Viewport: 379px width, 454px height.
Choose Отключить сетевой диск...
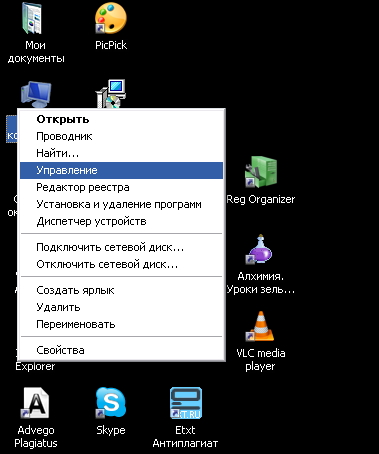121,264
